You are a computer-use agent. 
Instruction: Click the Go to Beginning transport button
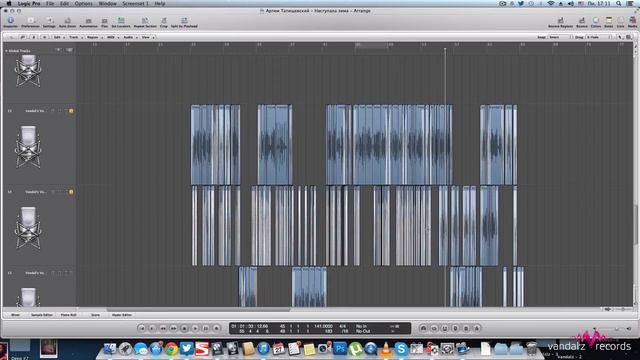141,328
